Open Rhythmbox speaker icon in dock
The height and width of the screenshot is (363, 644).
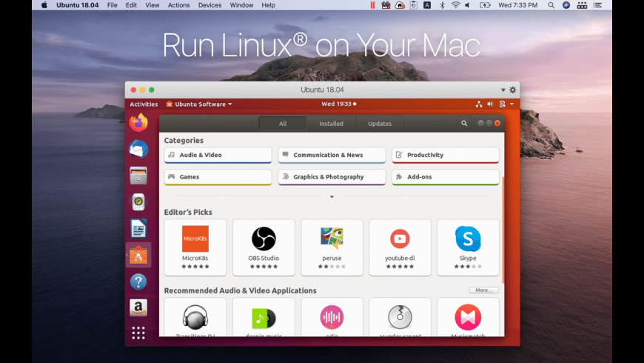coord(138,202)
